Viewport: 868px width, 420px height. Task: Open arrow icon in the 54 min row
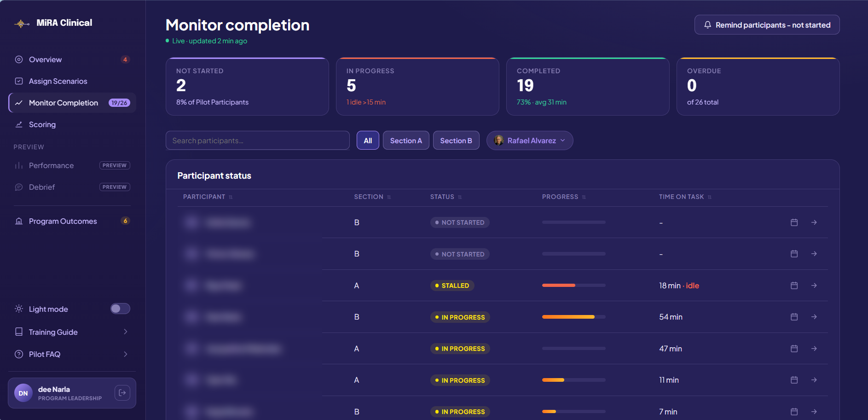[x=814, y=317]
